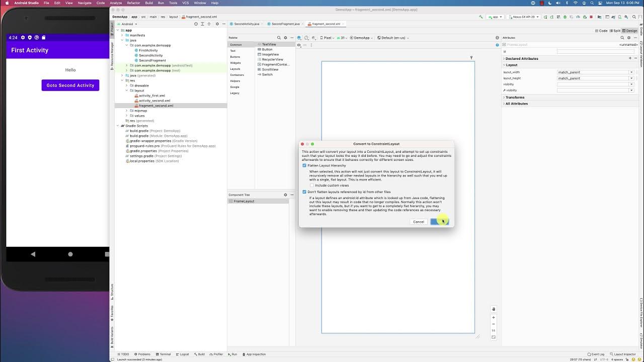This screenshot has width=644, height=362.
Task: Open the Terminal tool window
Action: pyautogui.click(x=163, y=354)
